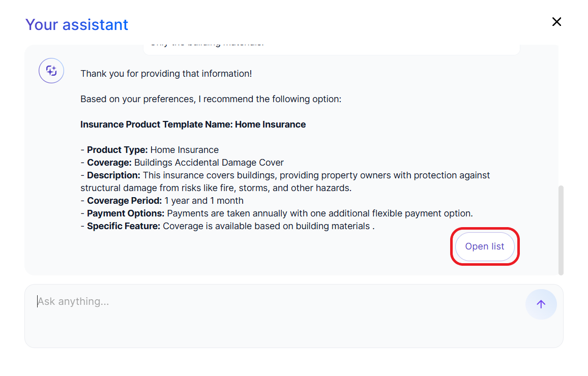Select the Insurance Product Template Name heading

pyautogui.click(x=193, y=124)
